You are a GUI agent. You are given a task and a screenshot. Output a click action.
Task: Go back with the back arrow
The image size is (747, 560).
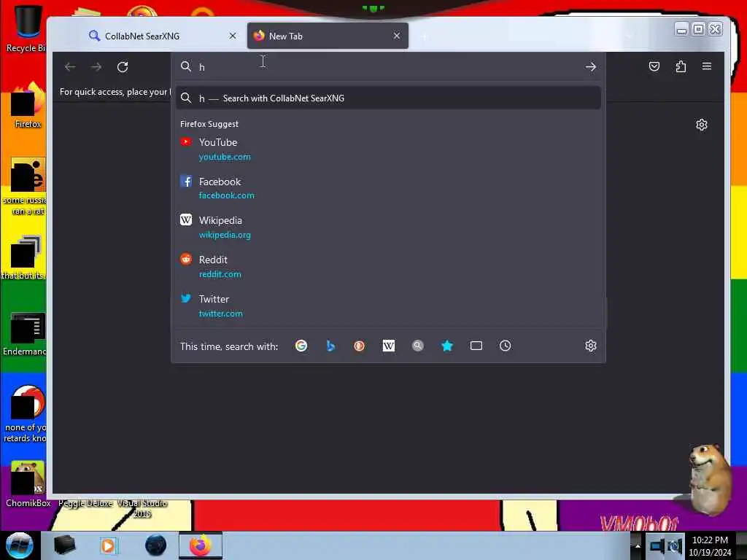point(70,66)
